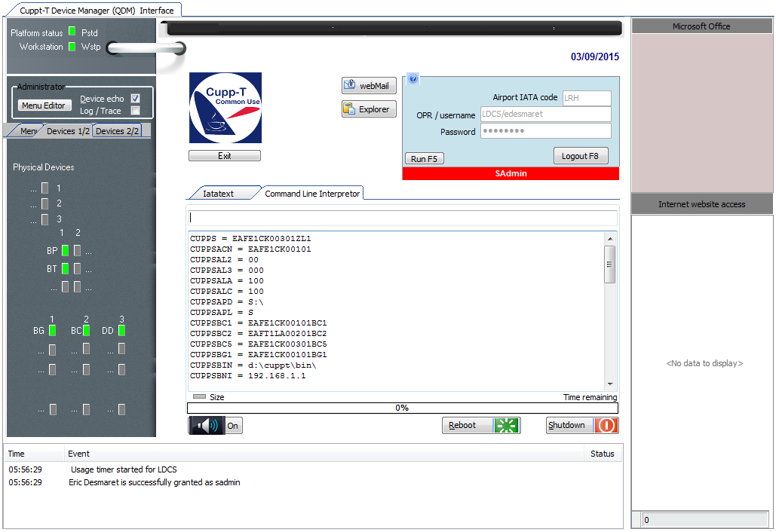The height and width of the screenshot is (532, 776).
Task: Open webMail
Action: click(x=370, y=86)
